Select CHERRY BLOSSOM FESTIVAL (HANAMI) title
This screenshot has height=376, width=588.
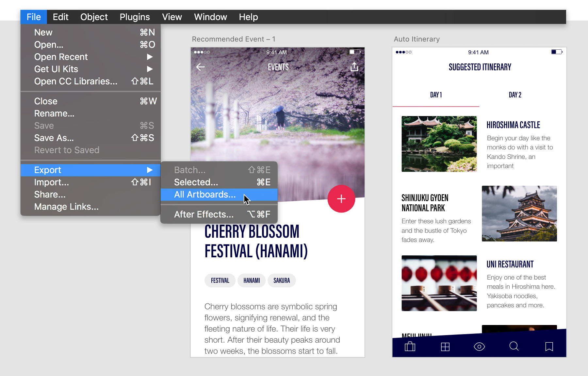(256, 241)
